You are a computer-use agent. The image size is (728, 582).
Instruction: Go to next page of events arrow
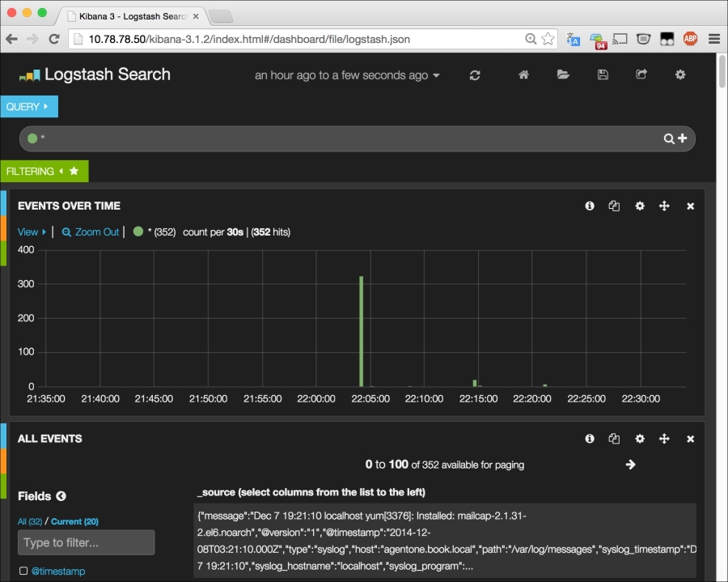click(x=631, y=465)
